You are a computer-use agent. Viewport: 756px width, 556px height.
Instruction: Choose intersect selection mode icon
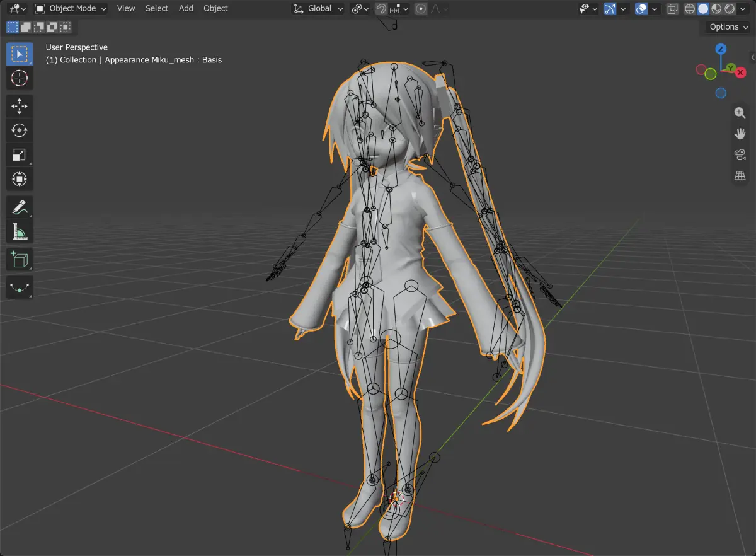66,27
